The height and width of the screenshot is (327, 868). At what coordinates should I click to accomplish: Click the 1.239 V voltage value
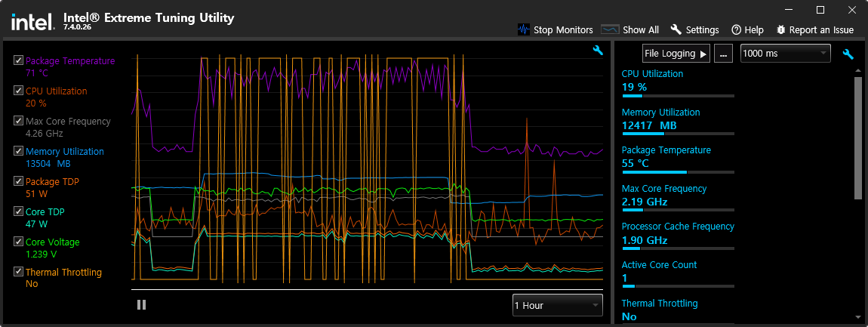pos(41,255)
